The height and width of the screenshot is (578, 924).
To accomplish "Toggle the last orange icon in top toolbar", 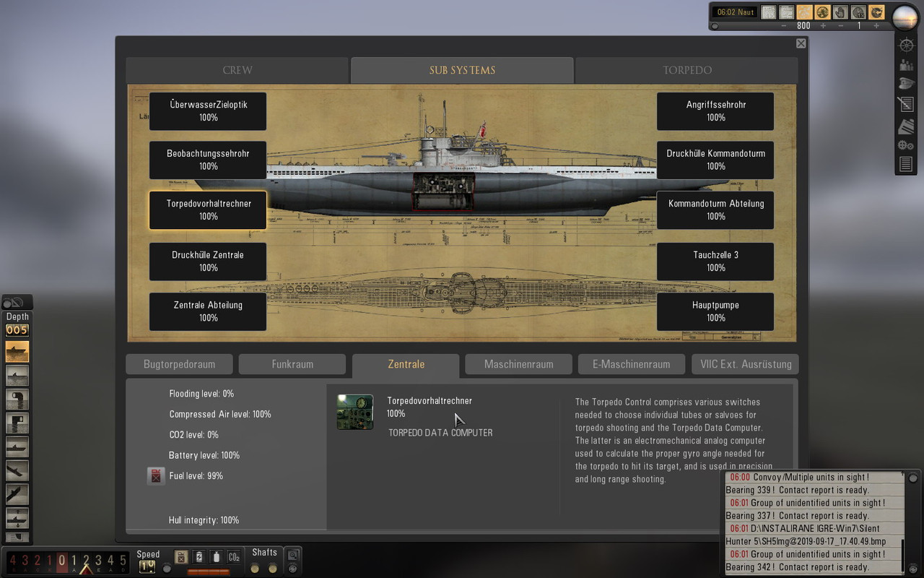I will 876,12.
